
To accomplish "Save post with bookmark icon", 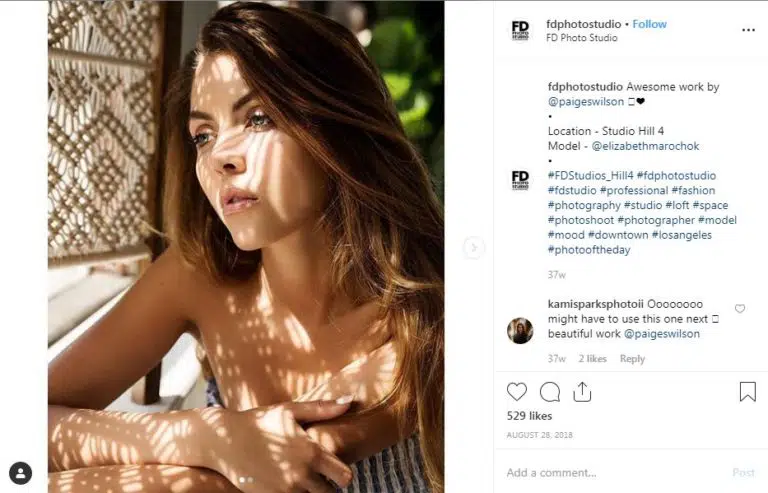I will click(x=747, y=392).
